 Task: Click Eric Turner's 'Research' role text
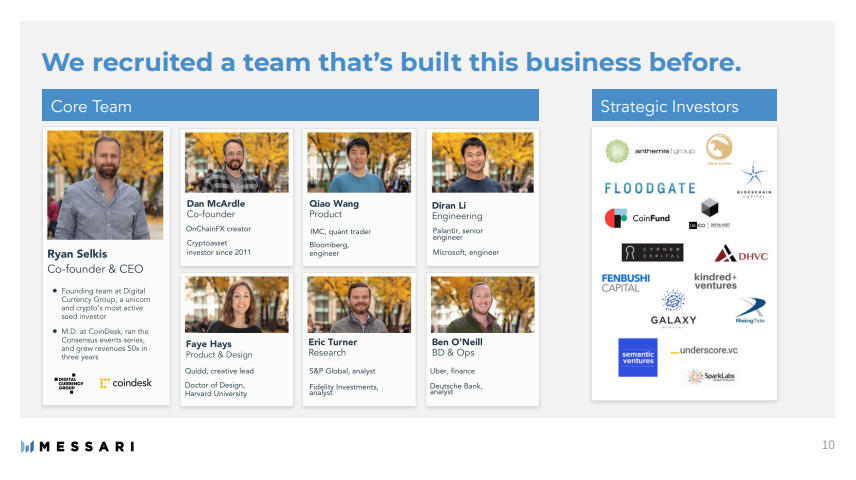[x=327, y=353]
